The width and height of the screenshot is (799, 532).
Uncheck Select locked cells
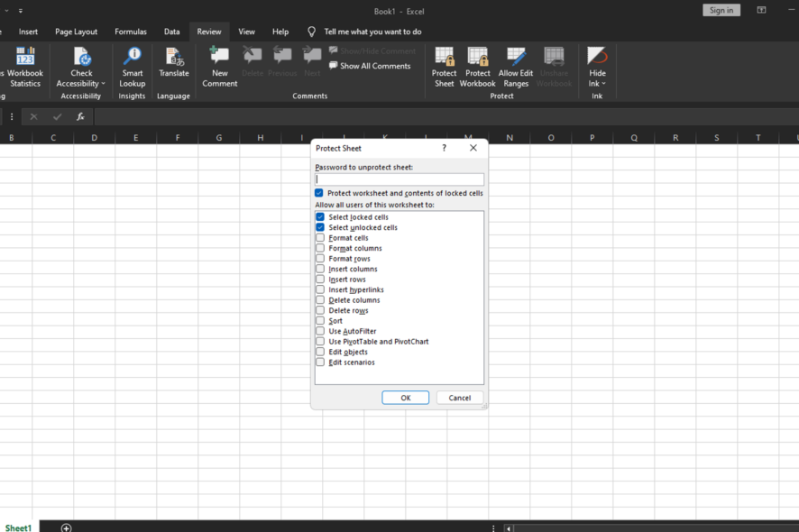pyautogui.click(x=320, y=216)
